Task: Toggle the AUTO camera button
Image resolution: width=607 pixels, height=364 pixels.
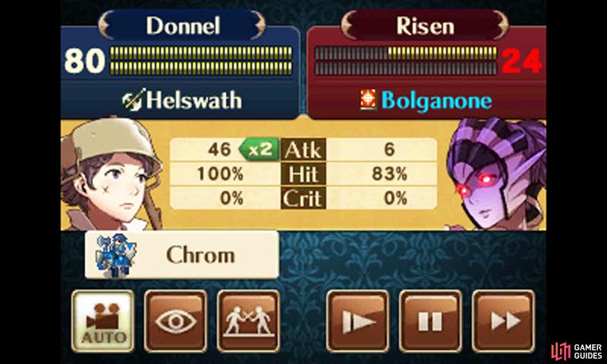Action: 103,321
